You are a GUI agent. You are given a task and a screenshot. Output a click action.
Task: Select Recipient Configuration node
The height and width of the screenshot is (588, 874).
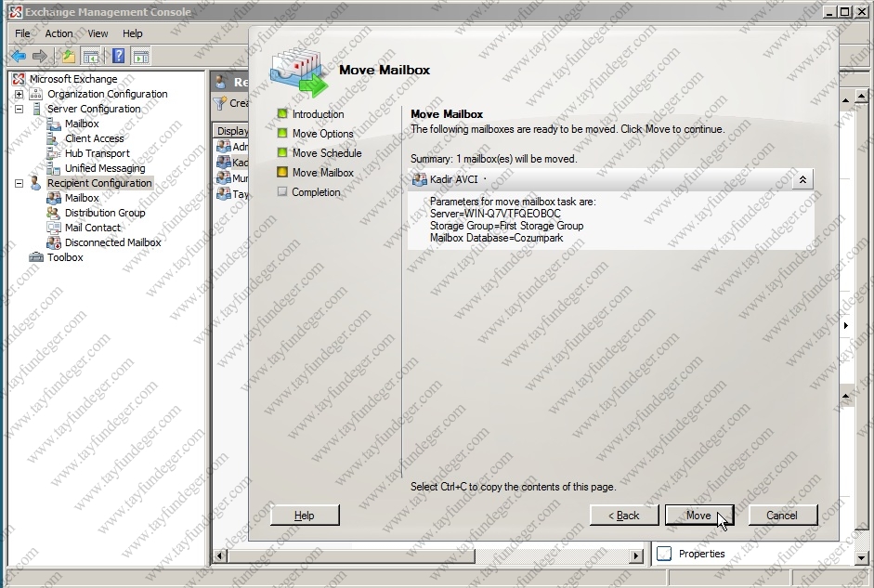[x=99, y=183]
